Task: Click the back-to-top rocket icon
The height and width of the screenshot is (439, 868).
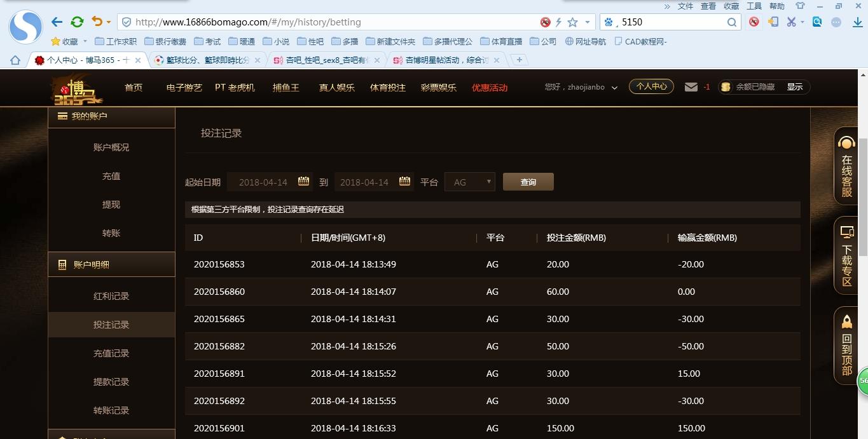Action: click(846, 321)
